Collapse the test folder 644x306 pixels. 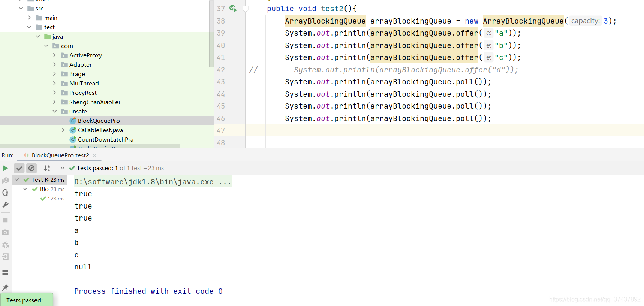click(29, 27)
